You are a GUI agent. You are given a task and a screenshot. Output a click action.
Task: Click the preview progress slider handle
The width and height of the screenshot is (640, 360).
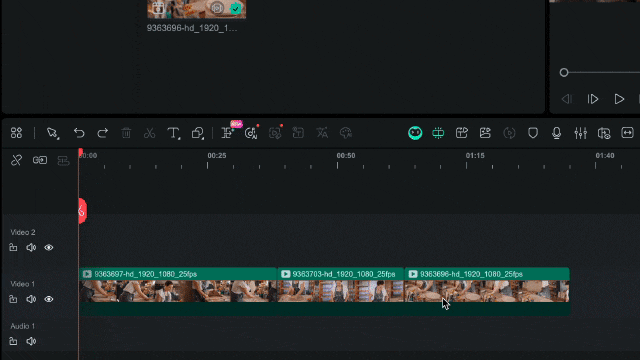(564, 73)
